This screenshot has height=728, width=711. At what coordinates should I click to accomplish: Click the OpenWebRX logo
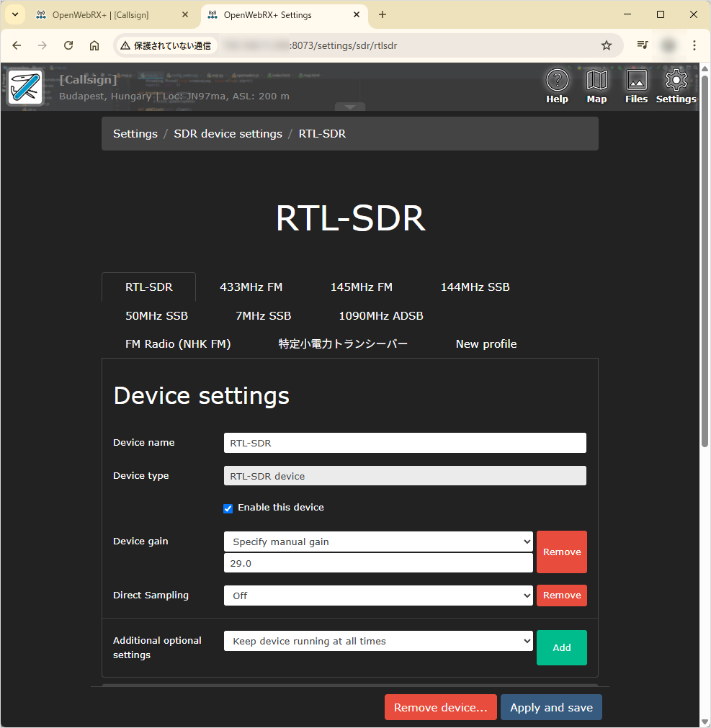tap(25, 86)
